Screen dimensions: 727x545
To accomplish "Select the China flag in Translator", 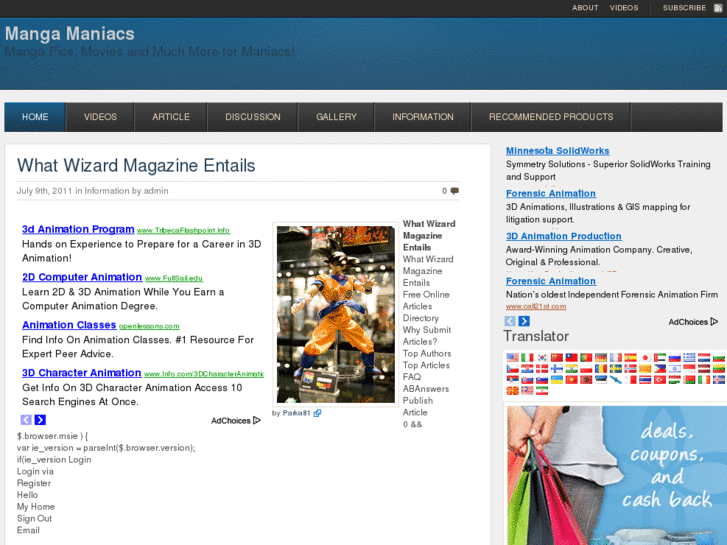I will (x=557, y=358).
